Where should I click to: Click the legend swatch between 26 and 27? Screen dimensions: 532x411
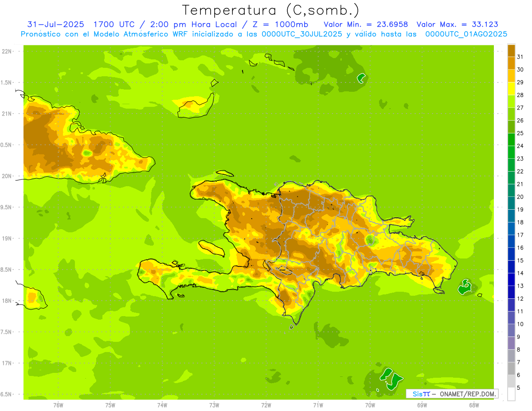pos(511,114)
